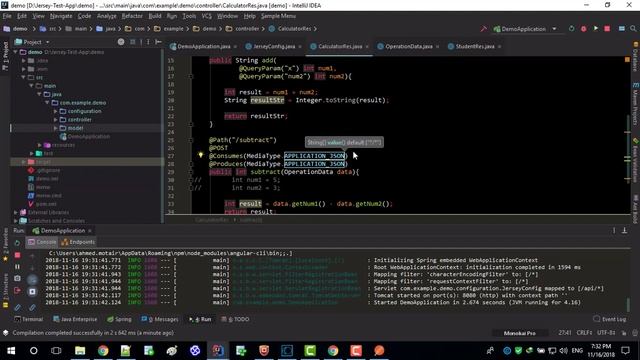
Task: Open project structure icon in the top toolbar
Action: click(622, 29)
